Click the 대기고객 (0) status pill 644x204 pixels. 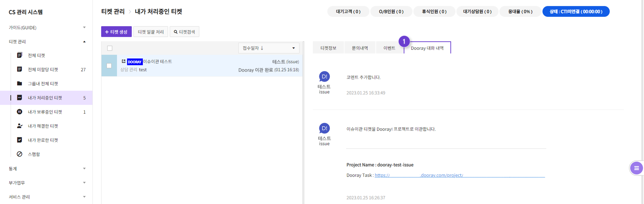[x=348, y=11]
